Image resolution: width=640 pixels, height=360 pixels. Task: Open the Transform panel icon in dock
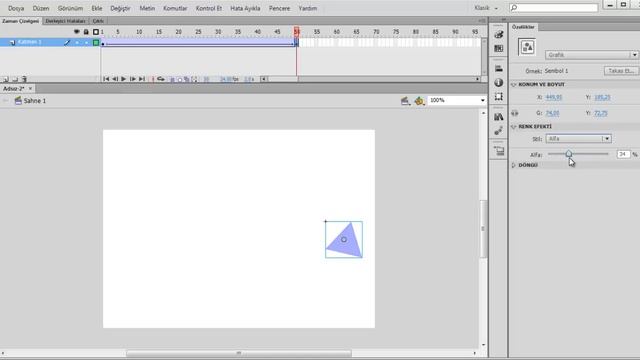click(498, 96)
